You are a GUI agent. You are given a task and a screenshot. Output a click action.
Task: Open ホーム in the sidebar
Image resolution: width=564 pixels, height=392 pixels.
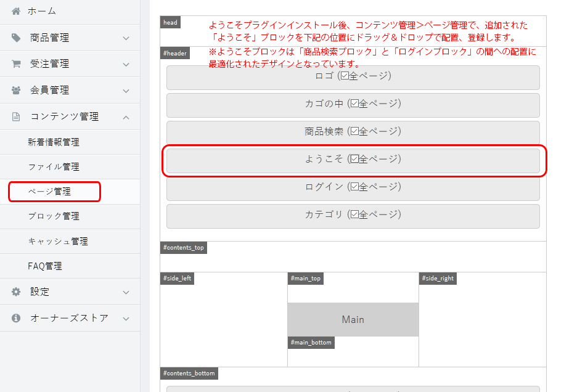[x=70, y=12]
